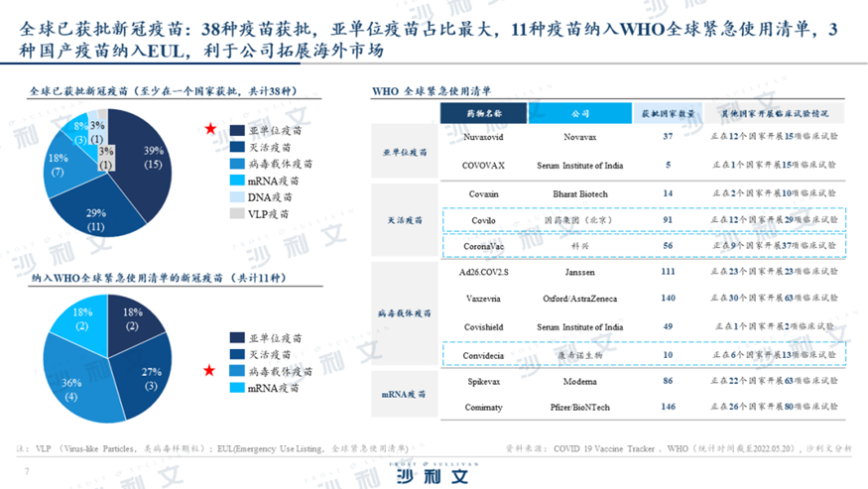The width and height of the screenshot is (868, 489).
Task: Click the Pfizer/BioNTech company cell
Action: click(579, 407)
